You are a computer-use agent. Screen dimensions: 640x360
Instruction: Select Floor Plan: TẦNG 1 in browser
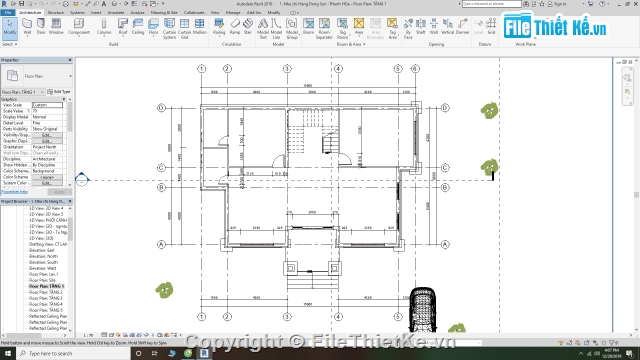point(46,286)
